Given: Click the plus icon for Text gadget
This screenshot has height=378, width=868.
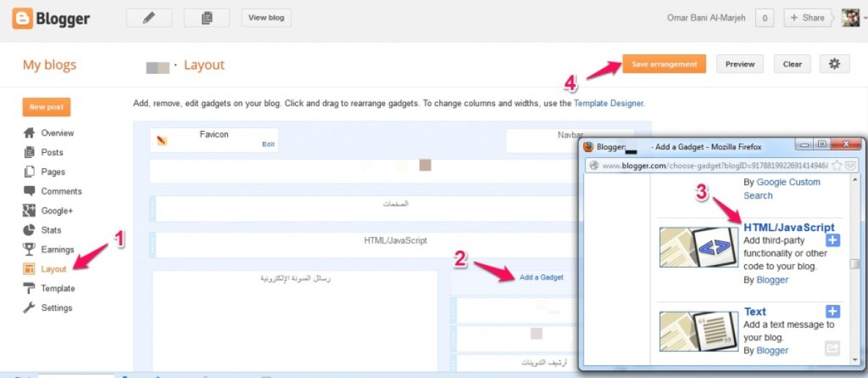Looking at the screenshot, I should (x=833, y=311).
